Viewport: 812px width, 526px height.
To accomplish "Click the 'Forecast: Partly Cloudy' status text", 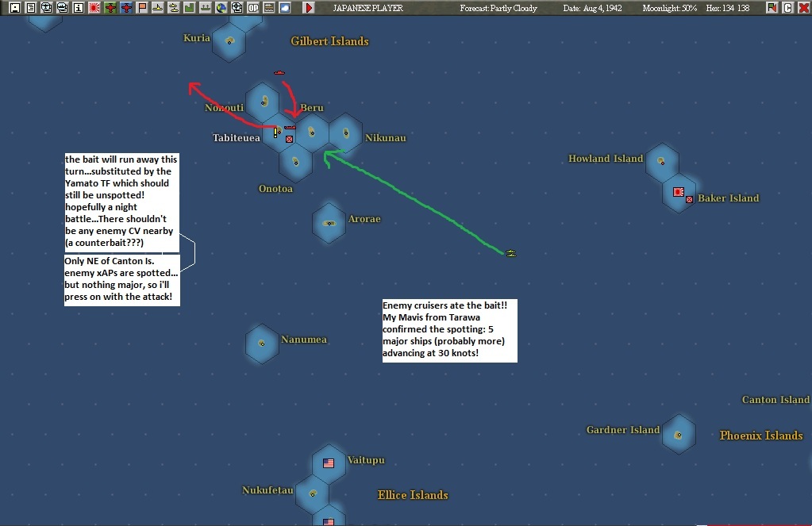I will 498,8.
